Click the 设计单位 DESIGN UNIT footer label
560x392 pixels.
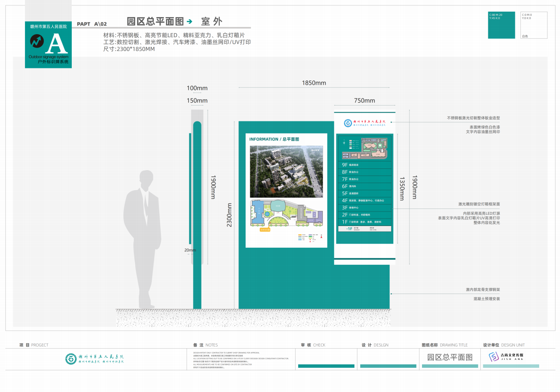(x=504, y=345)
